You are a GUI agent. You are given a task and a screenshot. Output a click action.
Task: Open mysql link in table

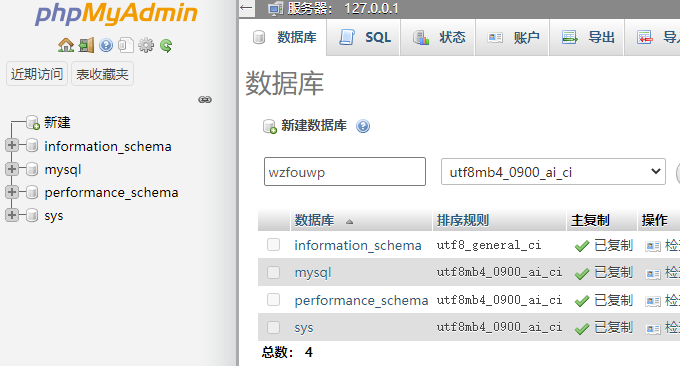click(x=313, y=273)
